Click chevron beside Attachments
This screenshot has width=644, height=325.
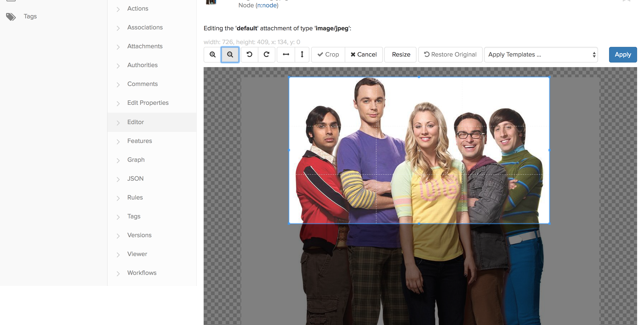pos(118,47)
